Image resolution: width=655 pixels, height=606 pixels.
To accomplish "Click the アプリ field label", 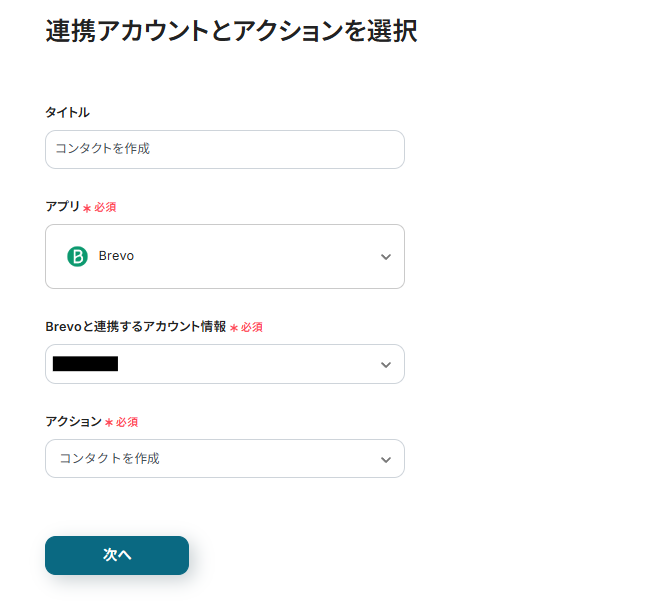I will coord(62,206).
